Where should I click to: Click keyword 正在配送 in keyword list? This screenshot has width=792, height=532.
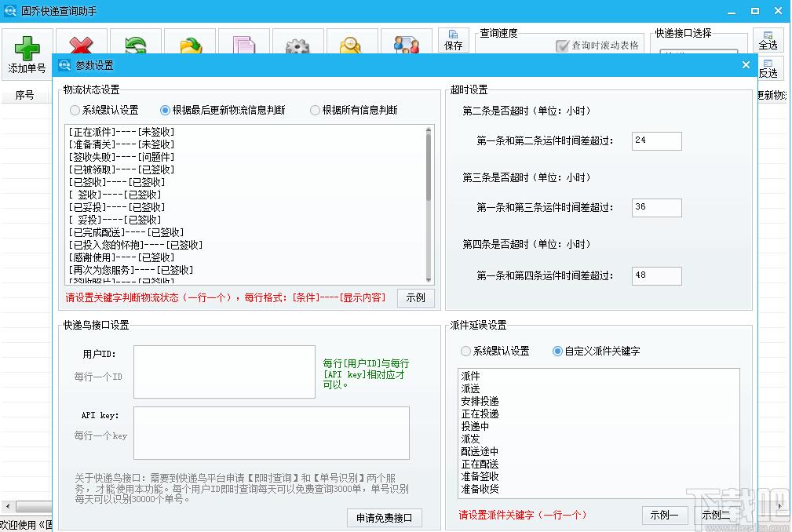pyautogui.click(x=480, y=464)
